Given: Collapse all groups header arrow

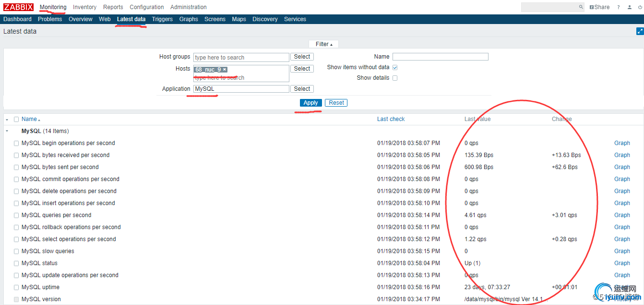Looking at the screenshot, I should tap(7, 119).
